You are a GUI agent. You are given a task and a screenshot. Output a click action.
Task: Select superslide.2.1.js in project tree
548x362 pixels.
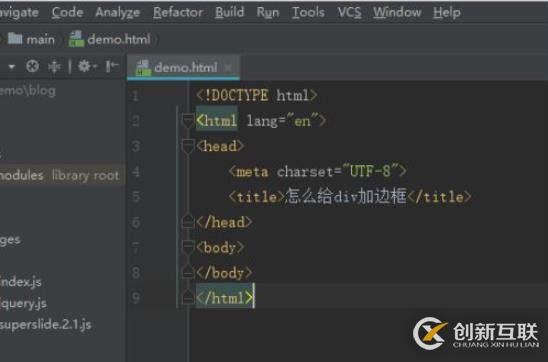tap(46, 325)
